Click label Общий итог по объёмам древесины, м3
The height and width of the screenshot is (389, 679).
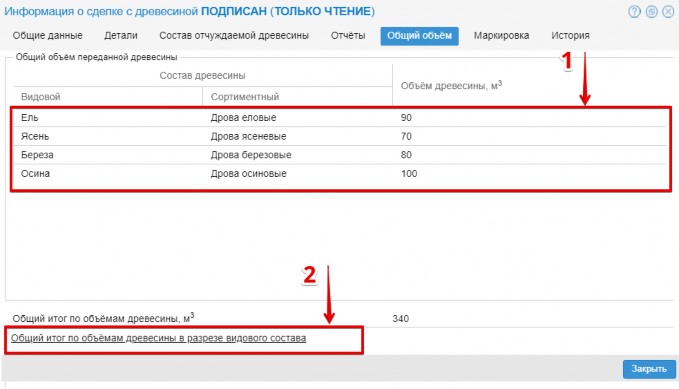coord(103,318)
